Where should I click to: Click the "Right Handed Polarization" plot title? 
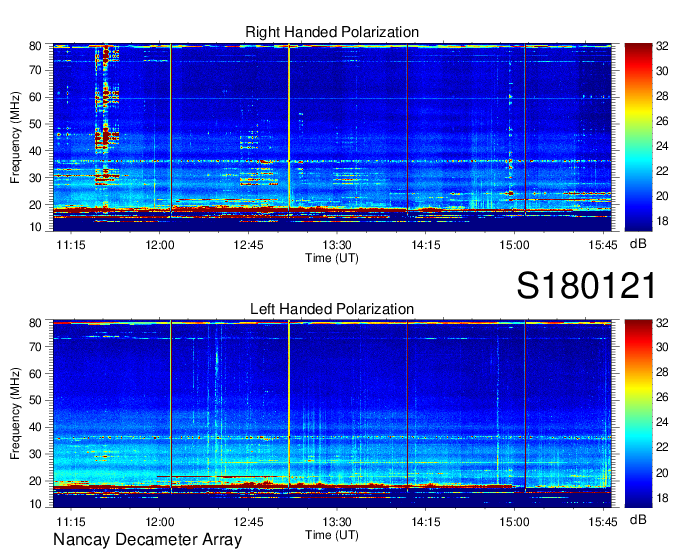(332, 32)
